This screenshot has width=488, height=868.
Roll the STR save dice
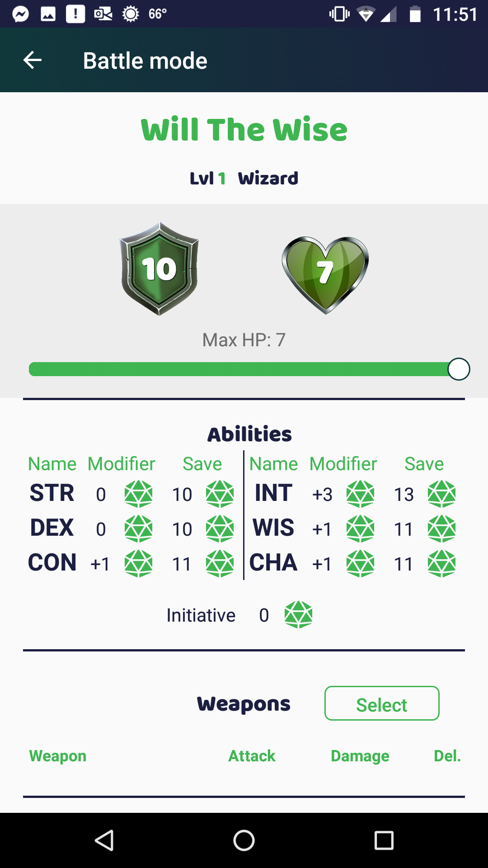pyautogui.click(x=220, y=494)
